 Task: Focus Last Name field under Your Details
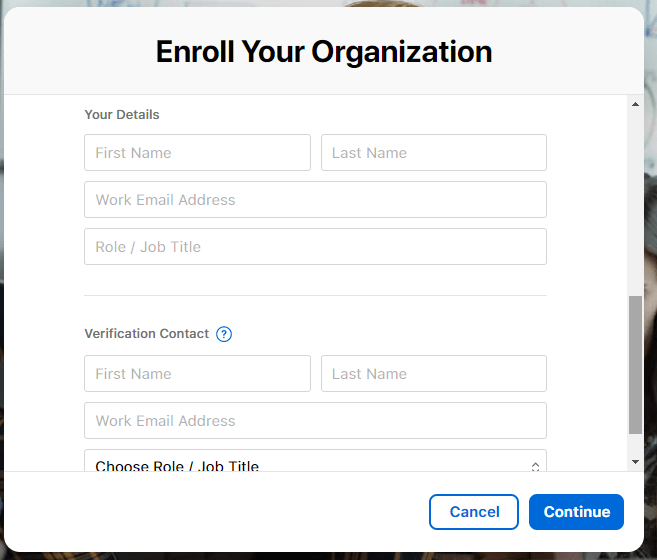tap(433, 153)
